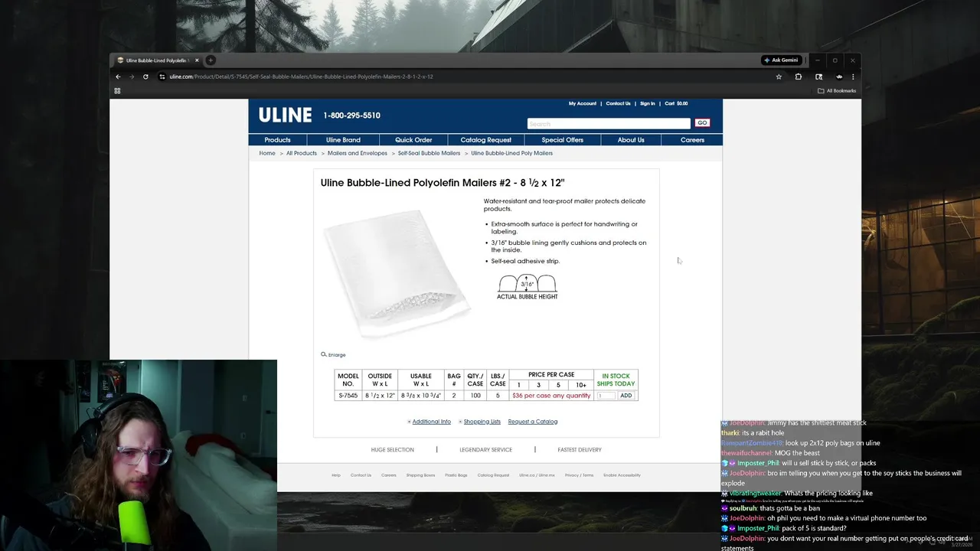
Task: Open the Cart $0.00 link
Action: click(x=676, y=103)
